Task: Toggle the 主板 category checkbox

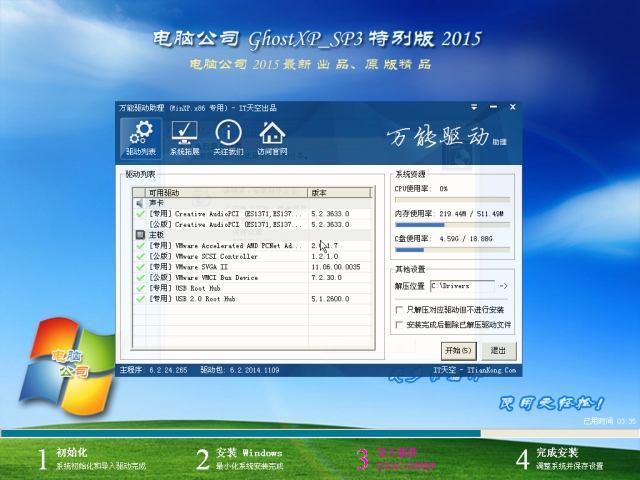Action: point(140,235)
